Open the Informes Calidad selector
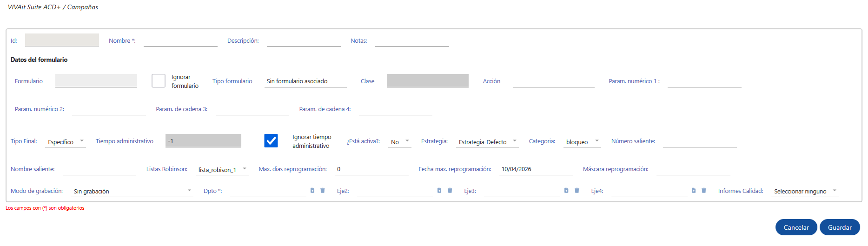 click(x=804, y=191)
